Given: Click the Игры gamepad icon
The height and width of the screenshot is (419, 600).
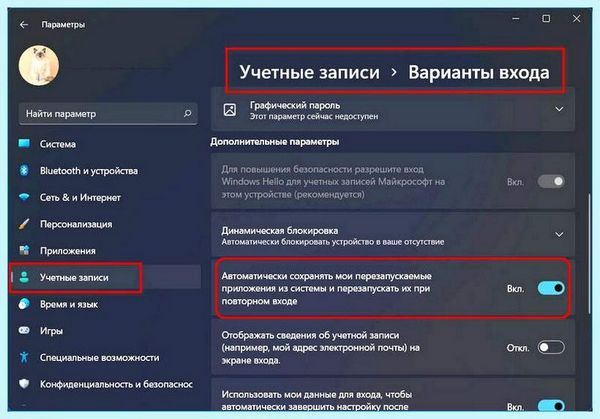Looking at the screenshot, I should pyautogui.click(x=24, y=330).
